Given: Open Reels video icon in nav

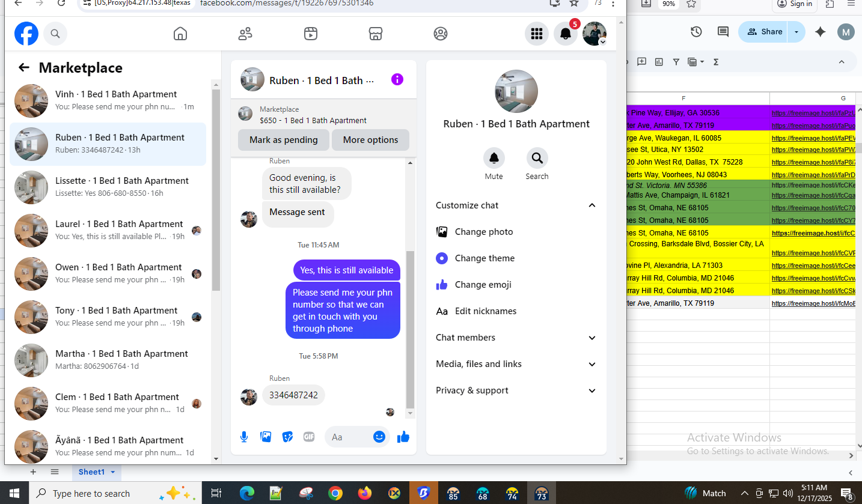Looking at the screenshot, I should [310, 34].
